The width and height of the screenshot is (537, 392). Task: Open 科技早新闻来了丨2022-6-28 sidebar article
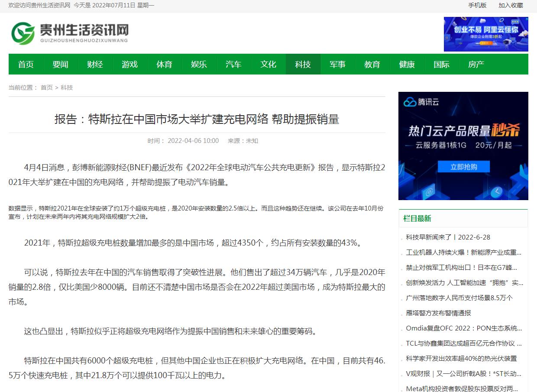(x=448, y=237)
